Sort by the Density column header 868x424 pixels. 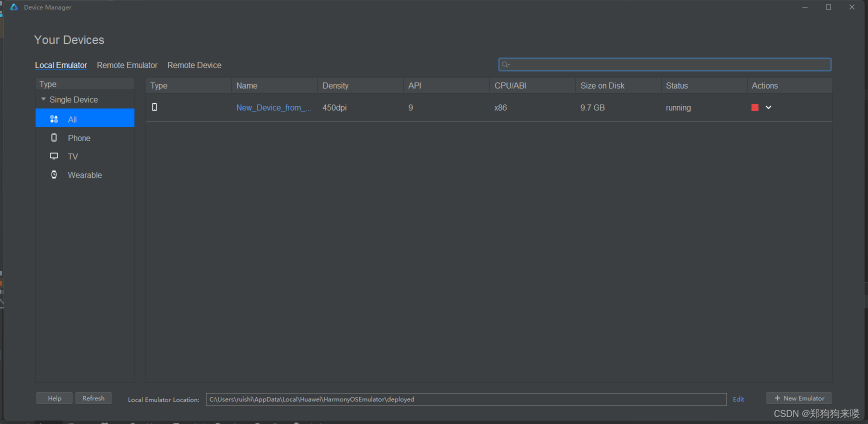tap(360, 85)
